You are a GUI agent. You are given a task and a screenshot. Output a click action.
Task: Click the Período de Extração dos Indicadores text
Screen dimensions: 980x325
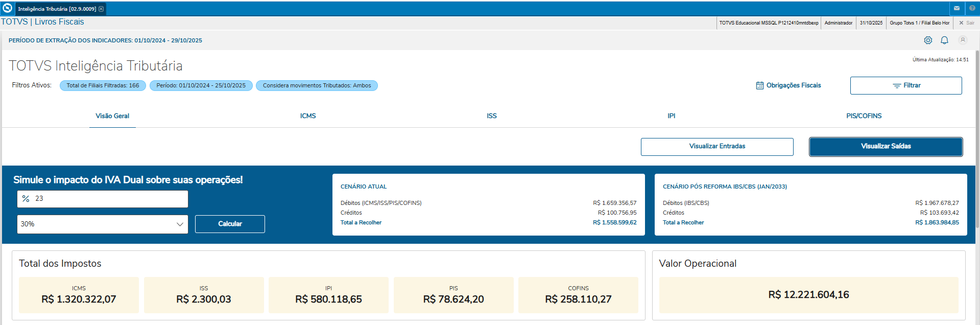click(x=105, y=40)
